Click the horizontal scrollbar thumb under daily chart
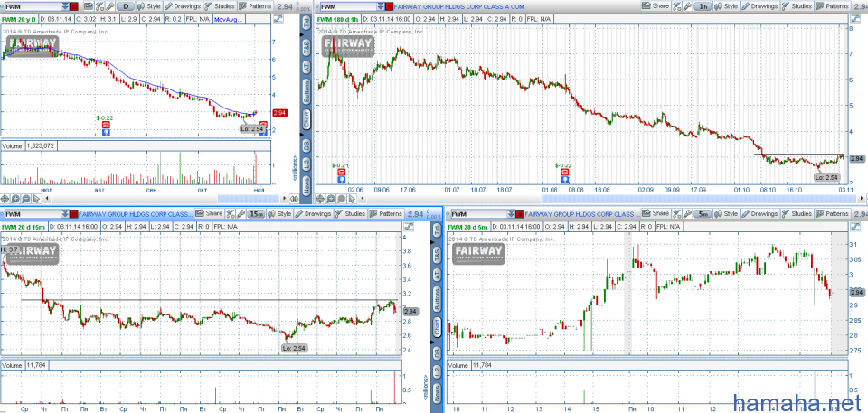The height and width of the screenshot is (413, 868). tap(249, 199)
